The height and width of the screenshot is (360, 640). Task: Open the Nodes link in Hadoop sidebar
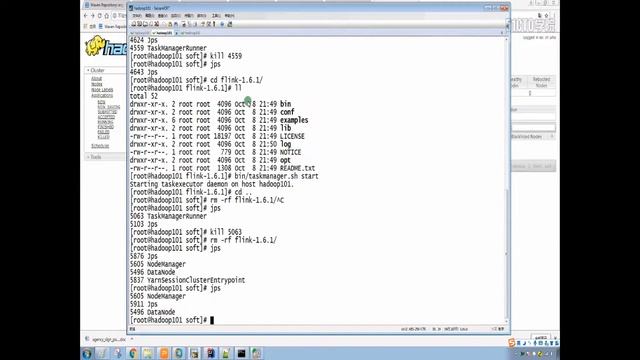click(x=97, y=84)
